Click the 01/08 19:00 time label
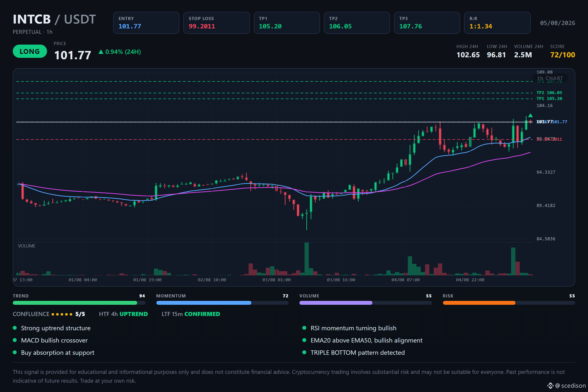The height and width of the screenshot is (392, 588). (x=147, y=280)
